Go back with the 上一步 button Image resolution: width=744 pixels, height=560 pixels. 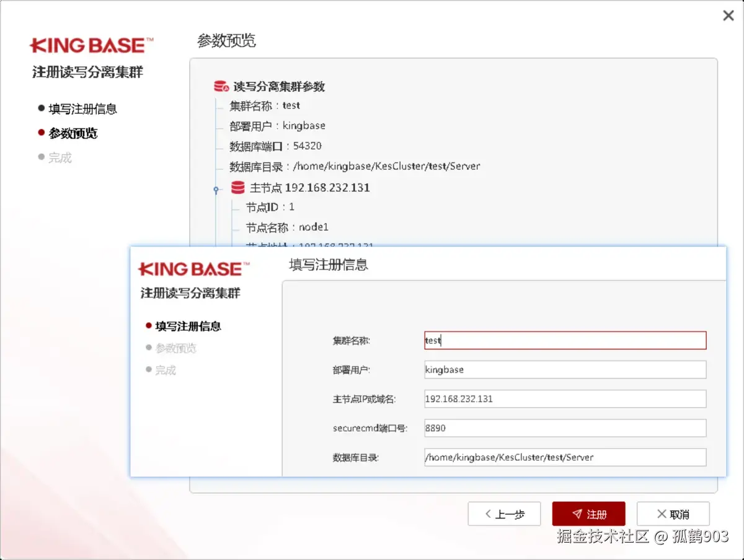pyautogui.click(x=504, y=514)
